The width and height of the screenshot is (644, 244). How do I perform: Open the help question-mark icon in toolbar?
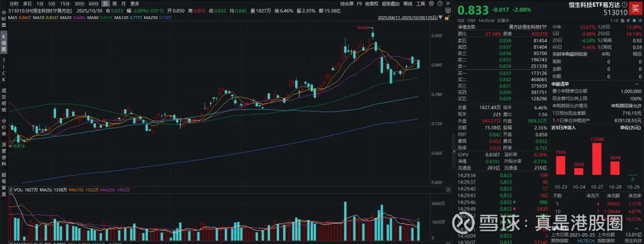click(x=440, y=4)
